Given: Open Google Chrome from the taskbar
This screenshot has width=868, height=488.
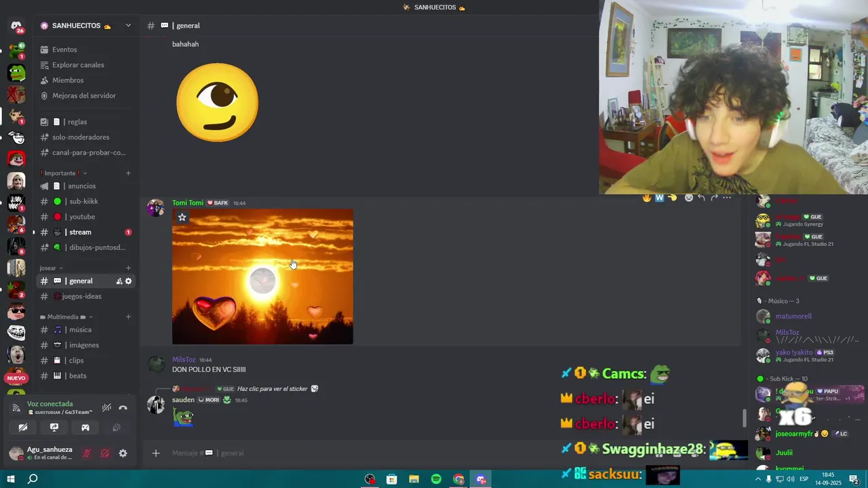Looking at the screenshot, I should tap(458, 479).
